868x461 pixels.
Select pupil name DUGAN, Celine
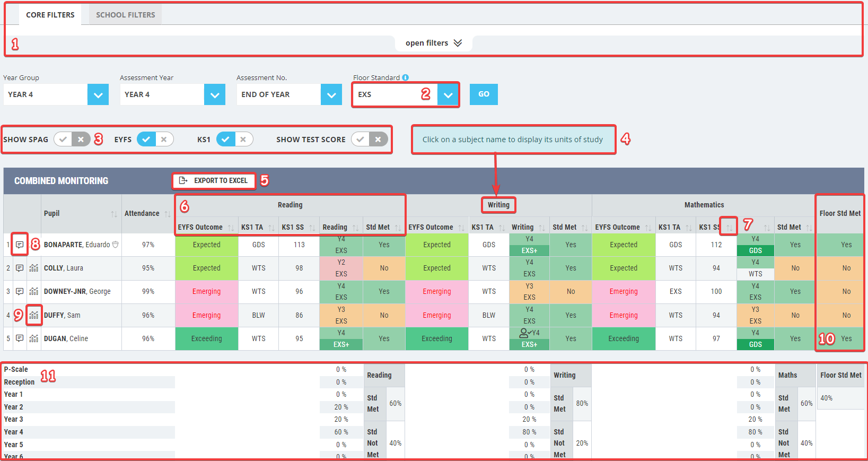(x=66, y=338)
